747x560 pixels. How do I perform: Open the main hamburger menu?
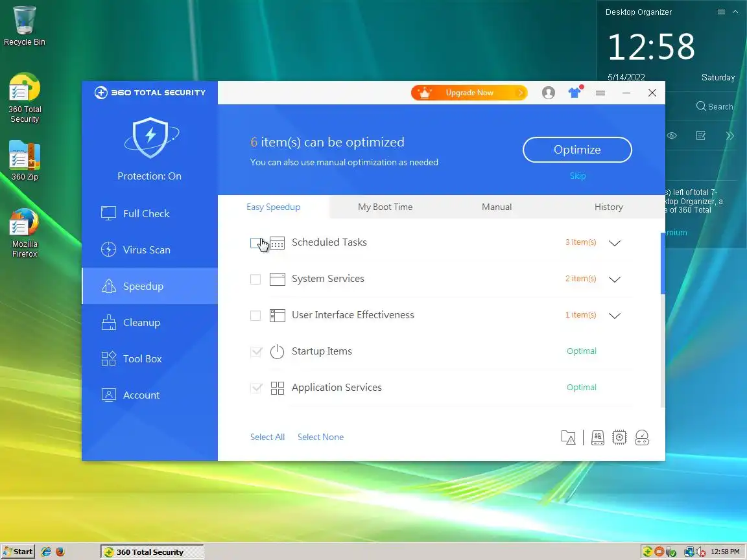click(600, 93)
